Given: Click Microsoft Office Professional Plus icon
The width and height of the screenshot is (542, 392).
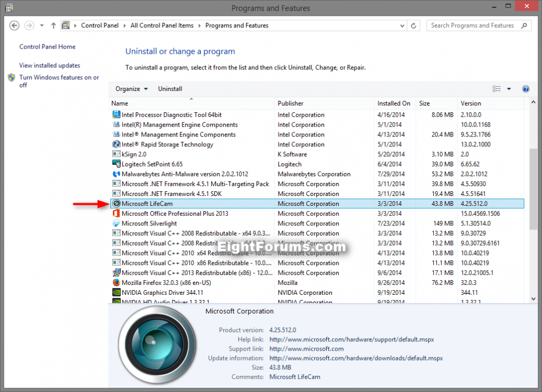Looking at the screenshot, I should (x=117, y=214).
